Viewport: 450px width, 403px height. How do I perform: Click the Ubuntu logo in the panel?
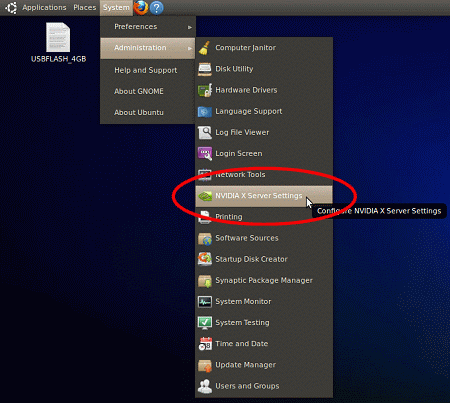(11, 8)
